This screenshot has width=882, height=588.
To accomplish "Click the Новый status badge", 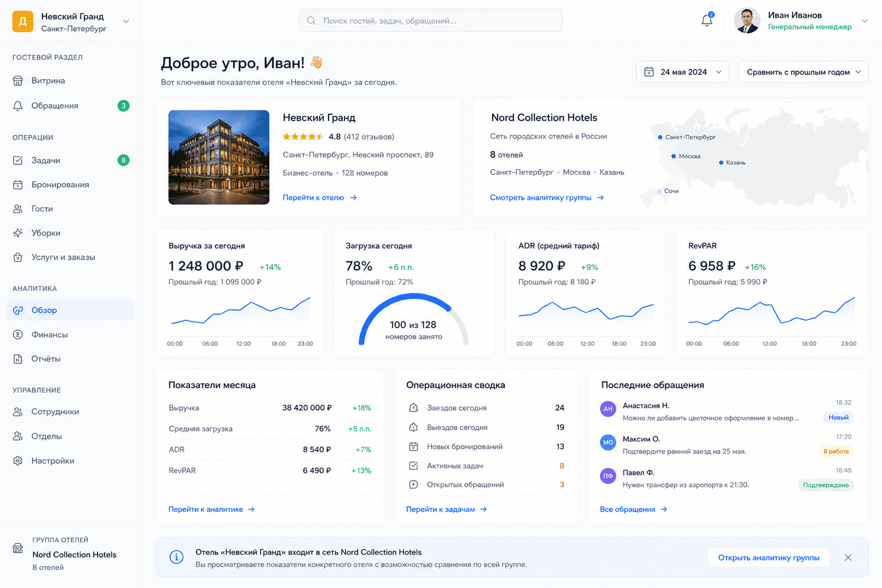I will tap(838, 417).
